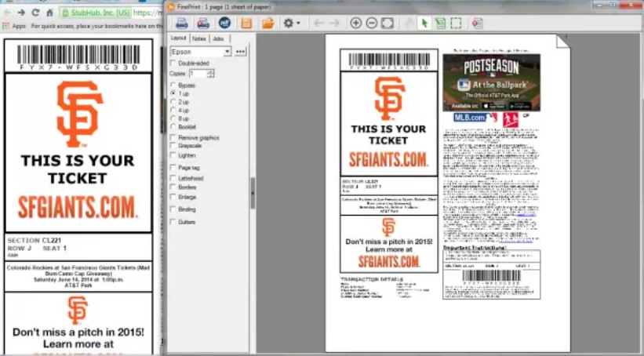Enable the Gutters checkbox
Screen dimensions: 644x356
click(x=173, y=222)
